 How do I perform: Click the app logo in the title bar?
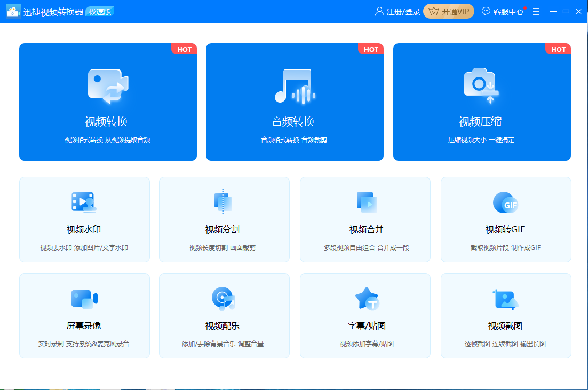[x=13, y=11]
